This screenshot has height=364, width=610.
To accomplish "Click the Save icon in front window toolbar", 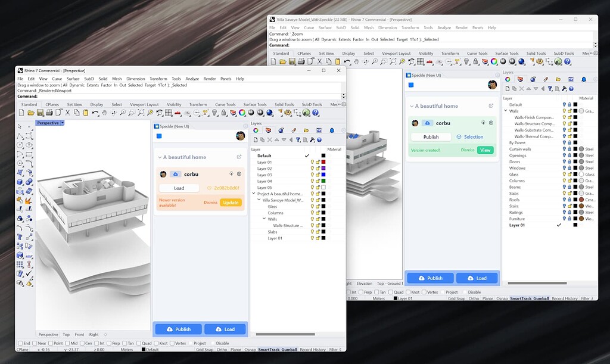I will (40, 113).
